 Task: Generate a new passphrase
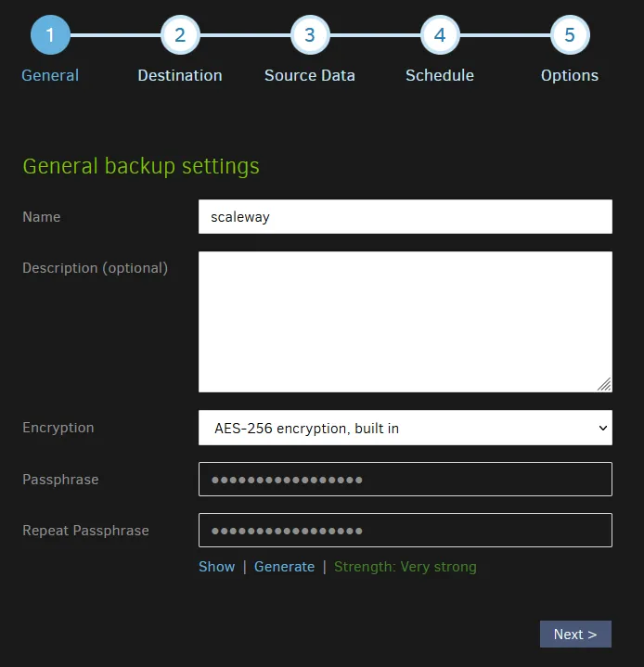284,567
